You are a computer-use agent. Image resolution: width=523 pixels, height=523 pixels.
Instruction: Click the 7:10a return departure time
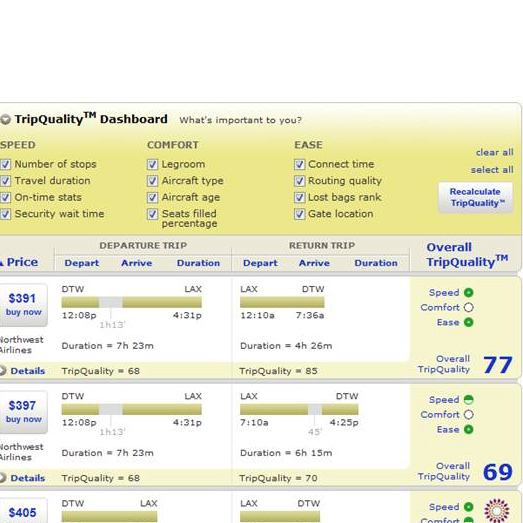pos(254,422)
